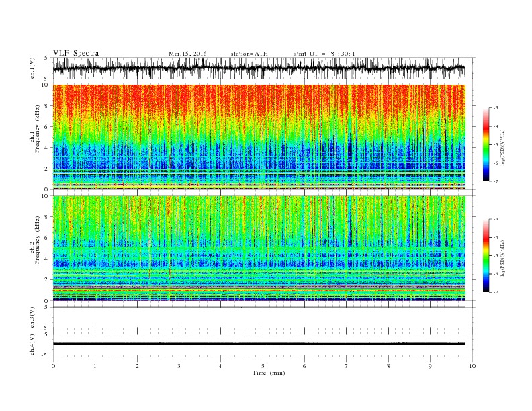This screenshot has height=411, width=532.
Task: Click the 'station=ATH' label
Action: pos(249,54)
